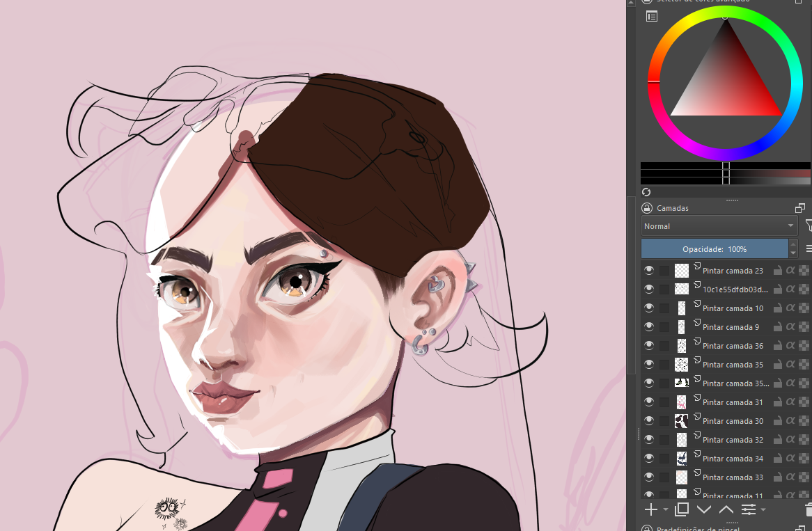Click the shade selector bars
Viewport: 812px width, 531px height.
(x=726, y=173)
